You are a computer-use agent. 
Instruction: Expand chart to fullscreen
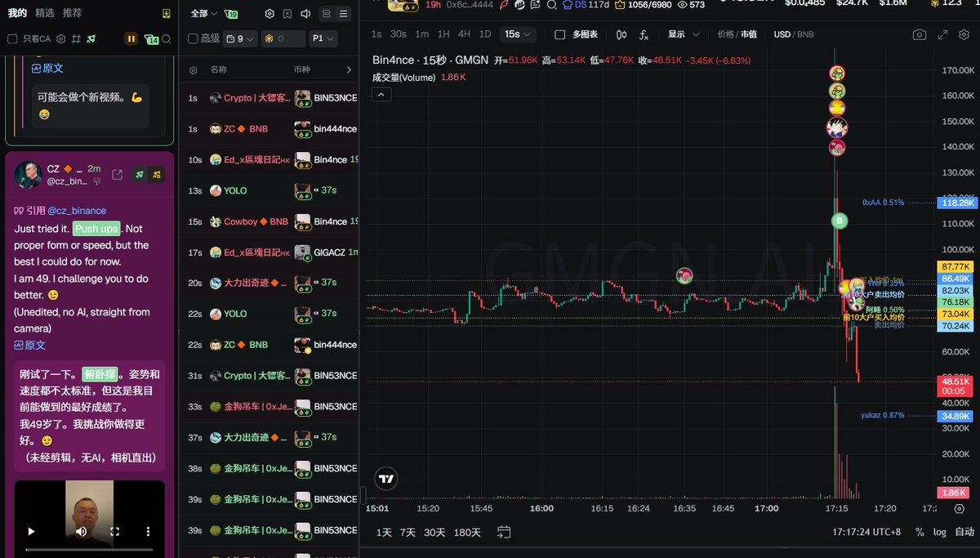click(x=942, y=34)
